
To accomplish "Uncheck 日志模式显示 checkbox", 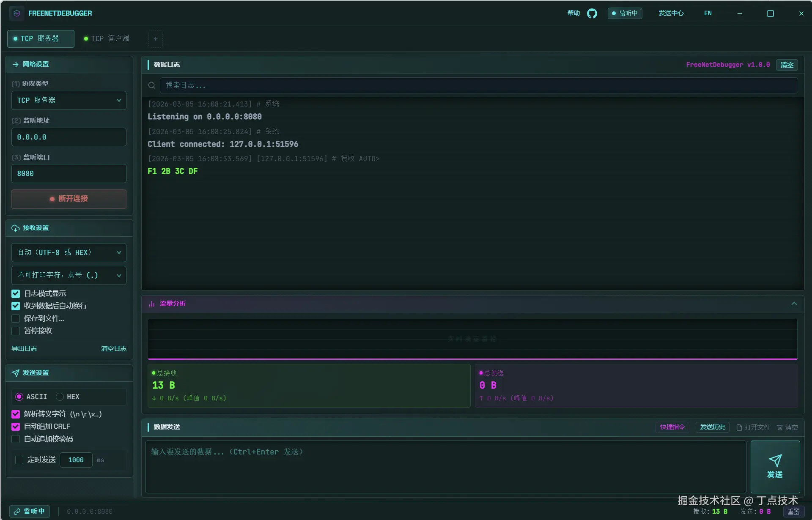I will tap(16, 293).
